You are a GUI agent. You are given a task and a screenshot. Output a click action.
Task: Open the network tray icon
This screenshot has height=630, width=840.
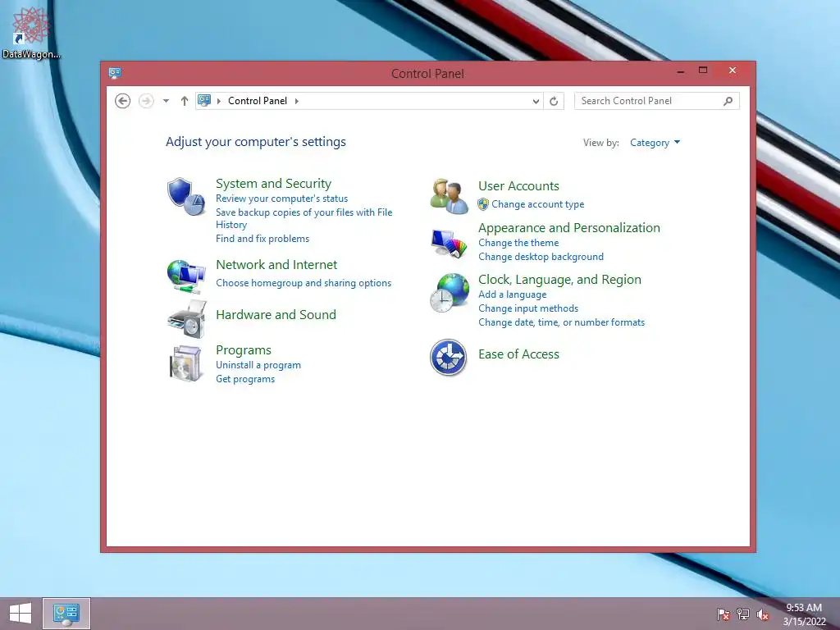point(742,614)
